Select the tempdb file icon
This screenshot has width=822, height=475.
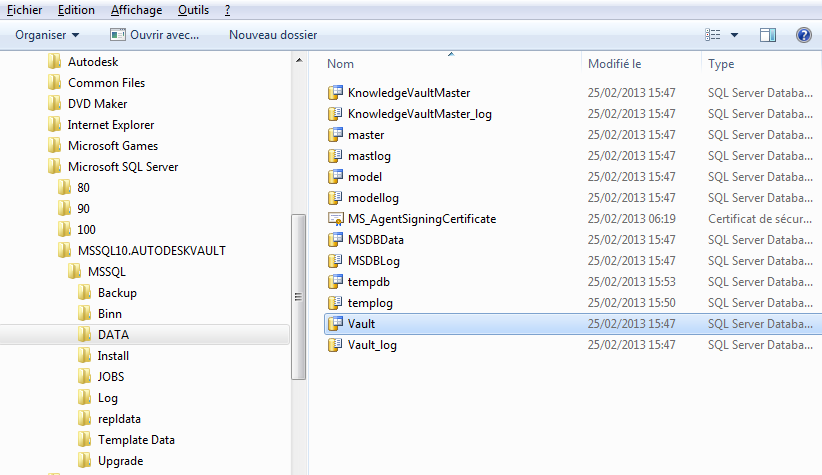336,282
